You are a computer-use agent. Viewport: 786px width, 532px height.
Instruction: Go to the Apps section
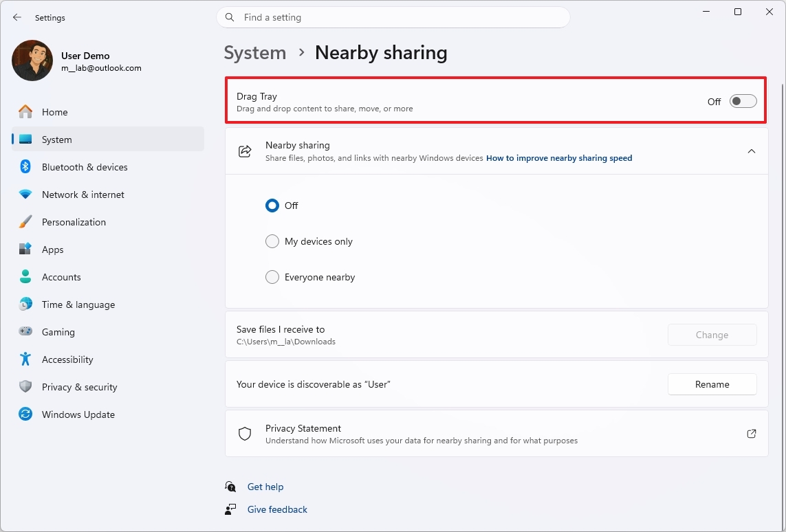click(54, 249)
